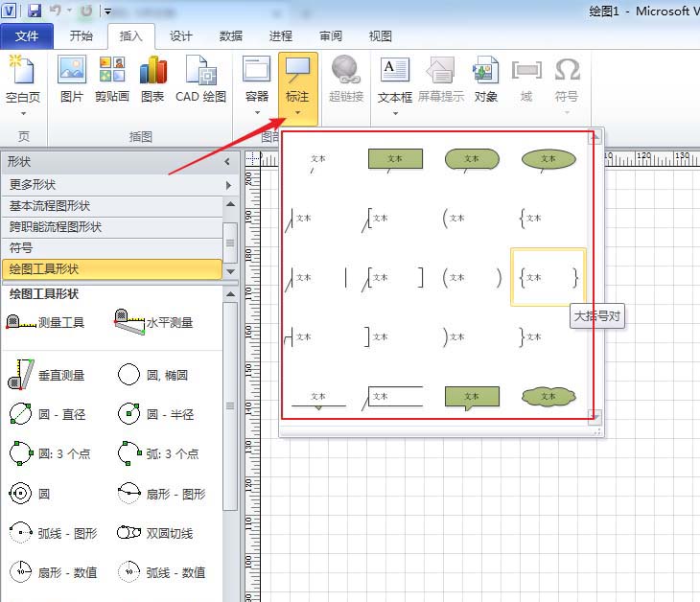The image size is (700, 602).
Task: Select the concentric 圆 shape
Action: point(30,494)
